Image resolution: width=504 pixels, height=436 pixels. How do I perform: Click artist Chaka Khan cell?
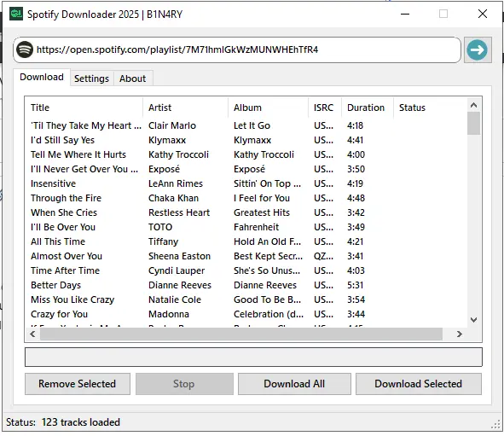point(173,198)
